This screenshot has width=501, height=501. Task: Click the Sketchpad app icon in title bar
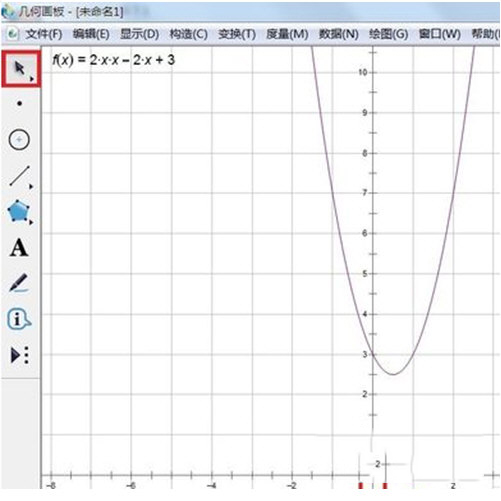[x=8, y=12]
